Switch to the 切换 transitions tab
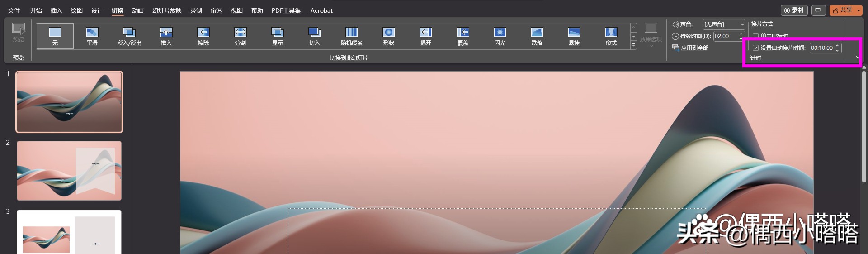 (x=118, y=10)
